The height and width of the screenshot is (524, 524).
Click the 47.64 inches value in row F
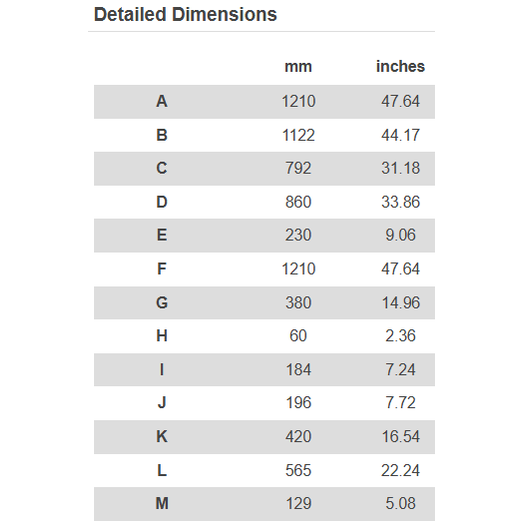pos(400,269)
